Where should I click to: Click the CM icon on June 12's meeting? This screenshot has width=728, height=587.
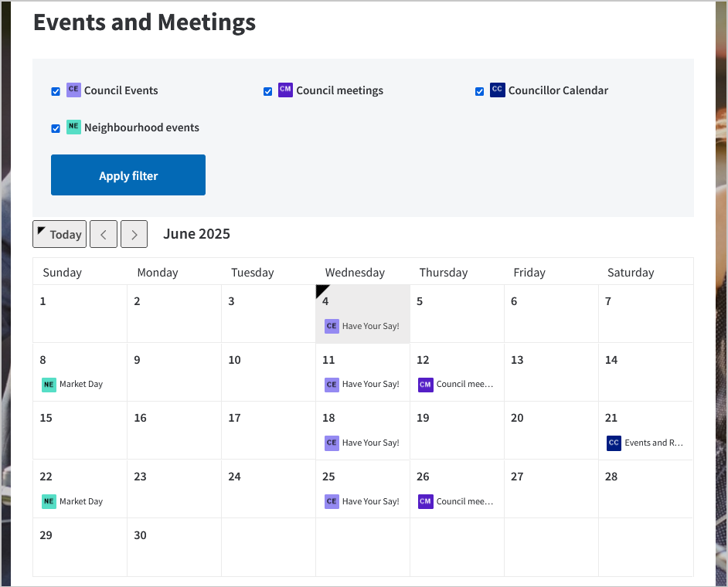click(x=425, y=384)
